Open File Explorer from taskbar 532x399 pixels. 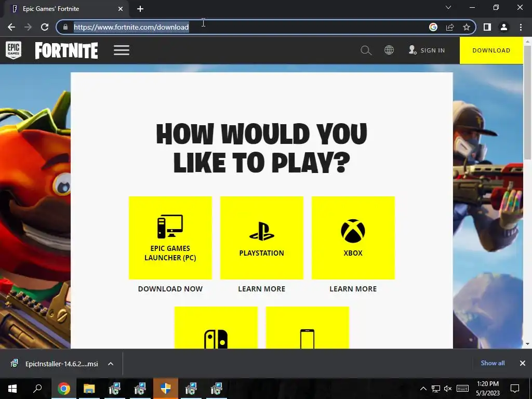click(89, 389)
